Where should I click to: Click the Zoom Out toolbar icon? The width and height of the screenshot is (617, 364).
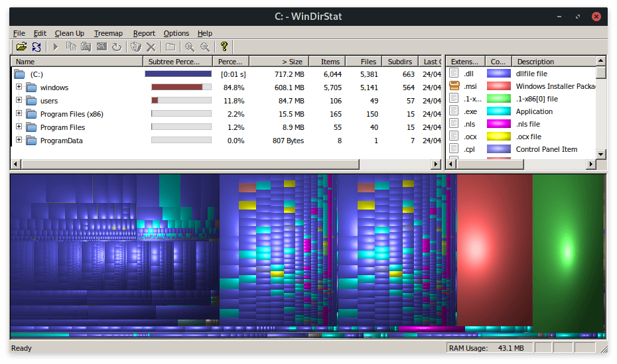[205, 47]
